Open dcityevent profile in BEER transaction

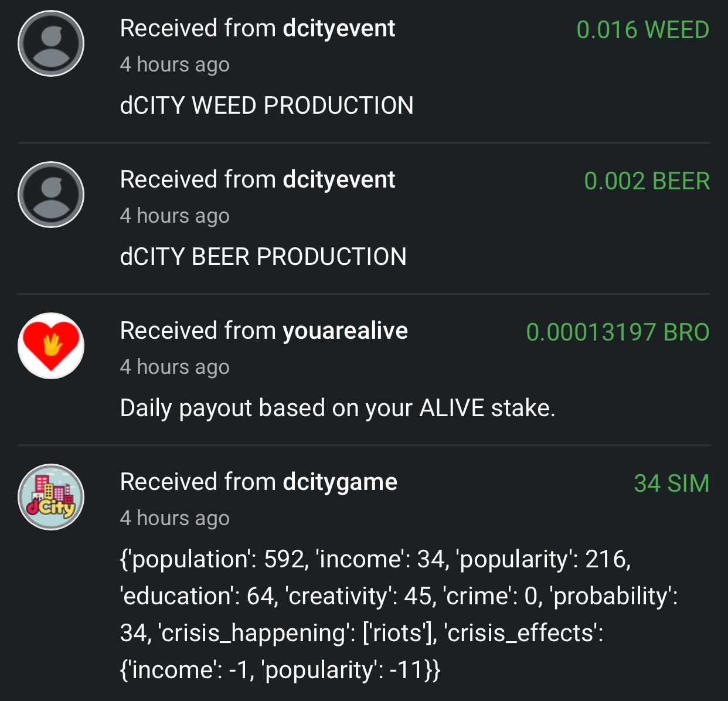pos(339,179)
